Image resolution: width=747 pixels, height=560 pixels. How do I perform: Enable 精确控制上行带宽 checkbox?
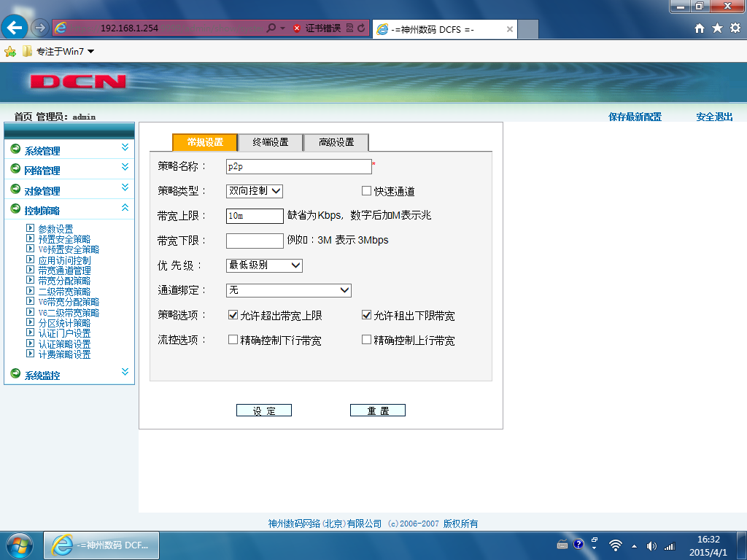click(366, 340)
